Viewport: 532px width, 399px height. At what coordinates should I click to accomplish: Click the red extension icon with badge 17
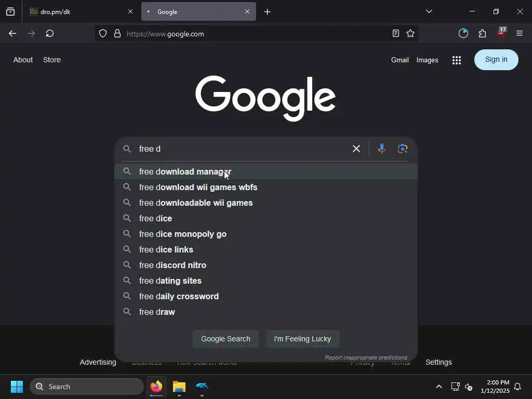click(501, 33)
